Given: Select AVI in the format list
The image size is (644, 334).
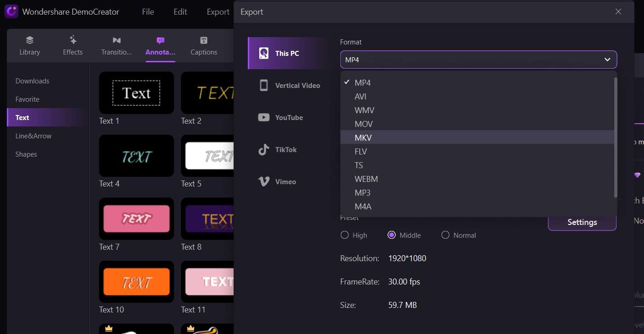Looking at the screenshot, I should [477, 97].
